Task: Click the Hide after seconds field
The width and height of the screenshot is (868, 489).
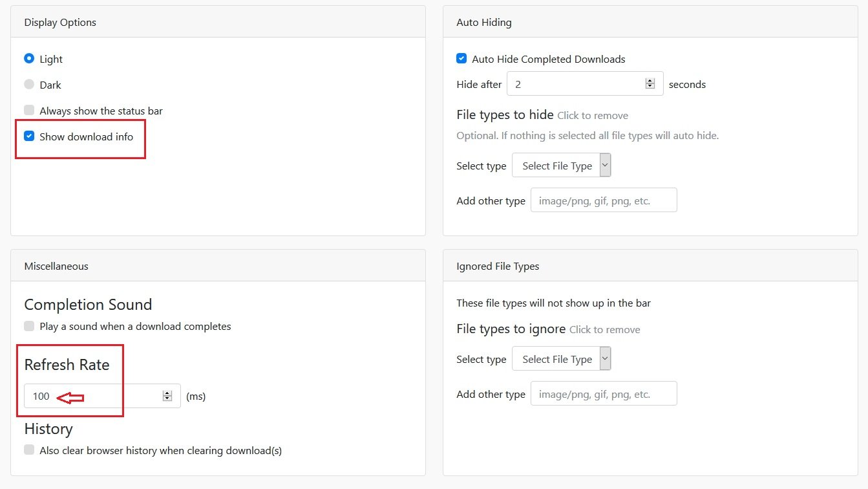Action: pos(575,84)
